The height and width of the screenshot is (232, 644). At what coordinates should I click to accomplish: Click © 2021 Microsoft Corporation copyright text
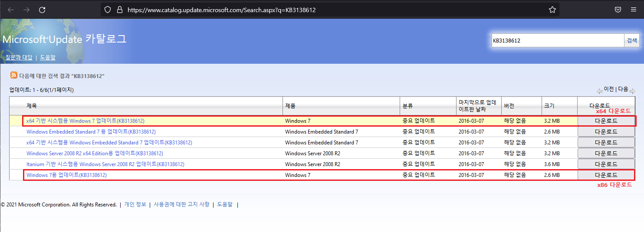click(59, 204)
